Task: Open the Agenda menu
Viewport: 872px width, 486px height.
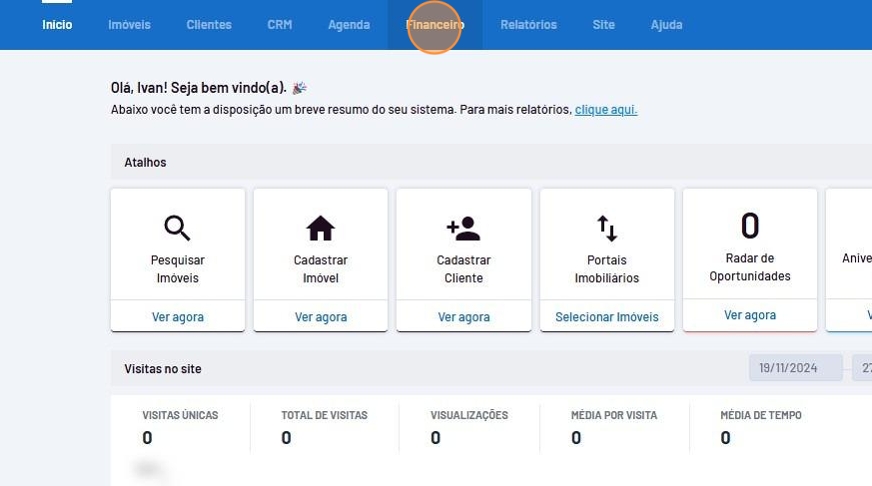Action: point(349,25)
